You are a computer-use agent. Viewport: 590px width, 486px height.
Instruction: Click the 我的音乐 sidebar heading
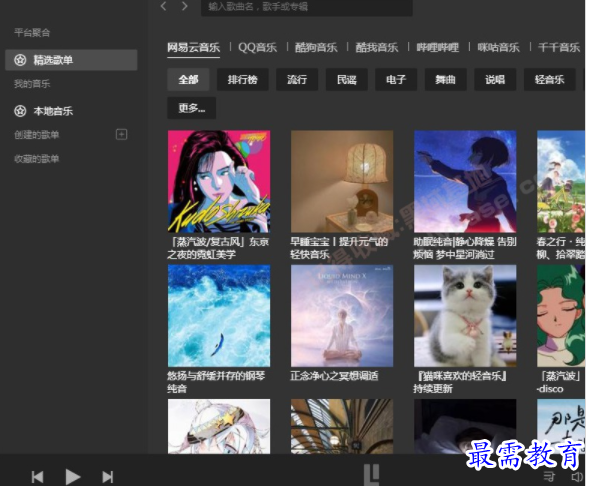(x=32, y=84)
